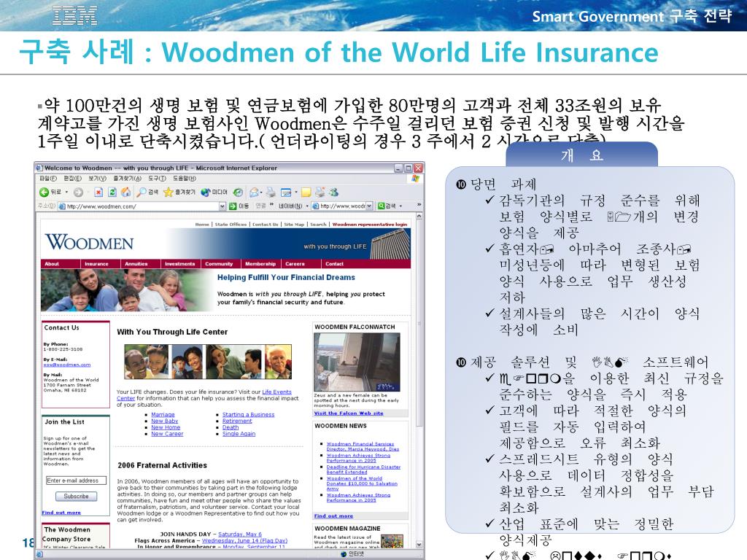Click the browser vertical scrollbar down arrow
This screenshot has height=560, width=747.
click(419, 544)
